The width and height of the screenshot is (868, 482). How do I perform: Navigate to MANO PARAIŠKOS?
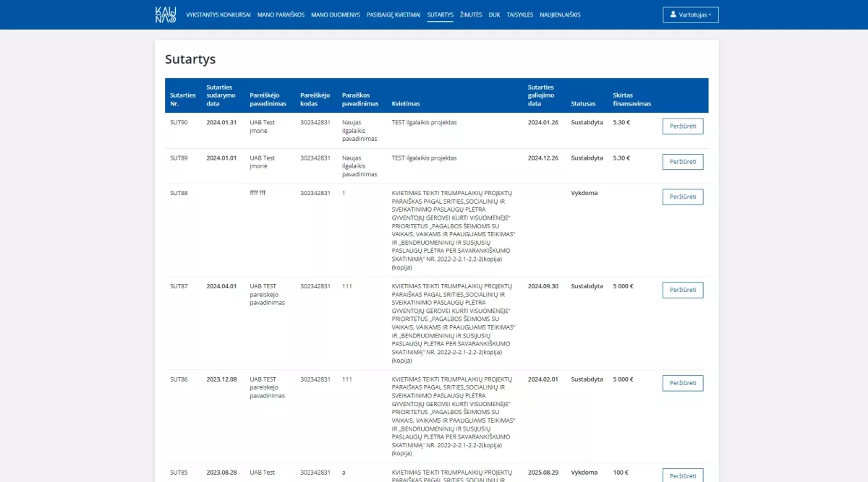coord(282,14)
